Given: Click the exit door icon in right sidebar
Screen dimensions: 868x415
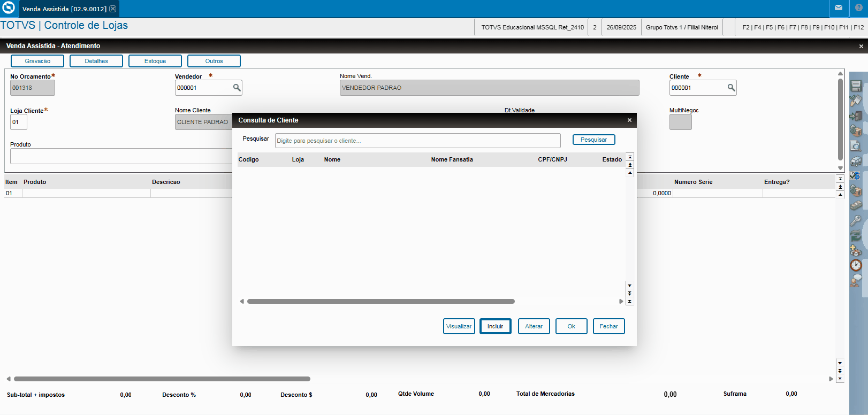Looking at the screenshot, I should pyautogui.click(x=856, y=116).
